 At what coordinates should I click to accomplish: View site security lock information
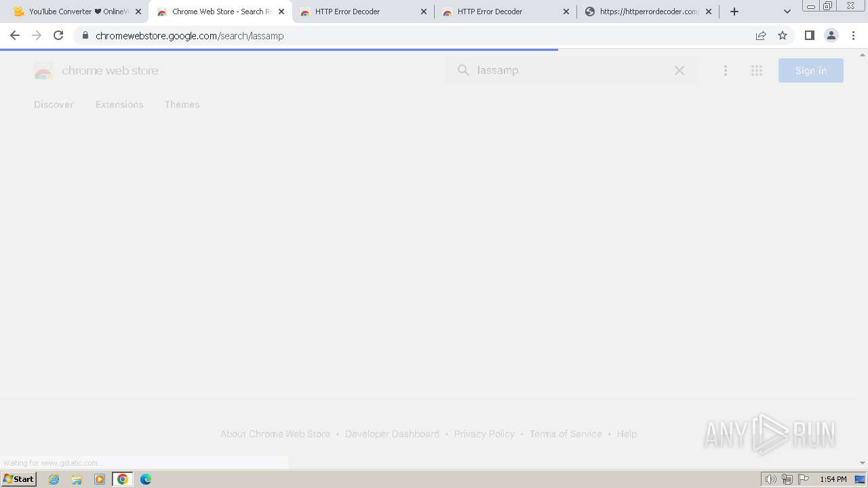(x=85, y=35)
